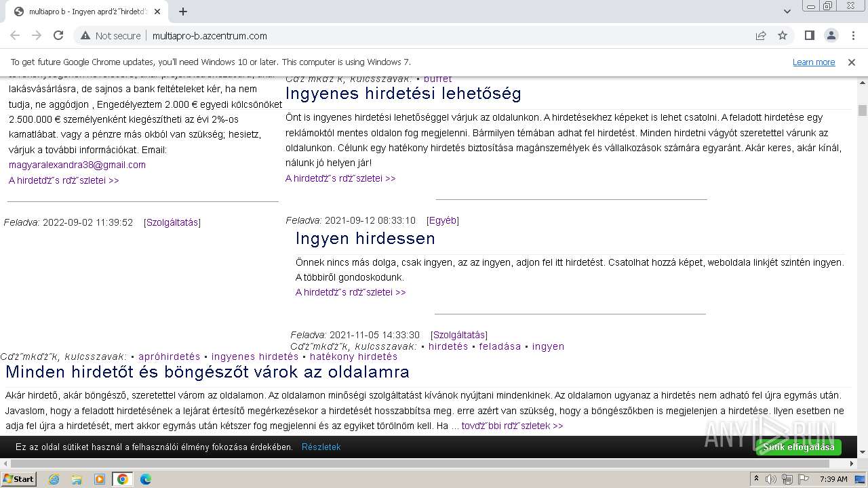Open ad details link under loan advertisement

(x=64, y=180)
